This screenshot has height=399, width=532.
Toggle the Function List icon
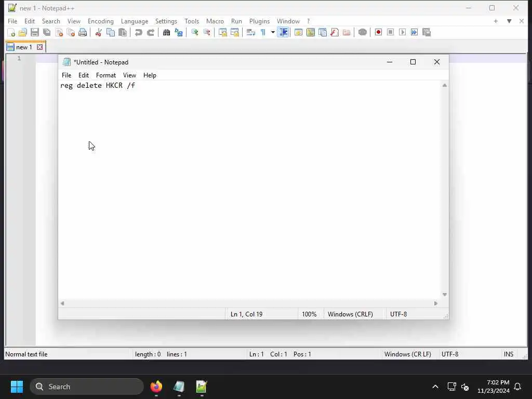335,33
